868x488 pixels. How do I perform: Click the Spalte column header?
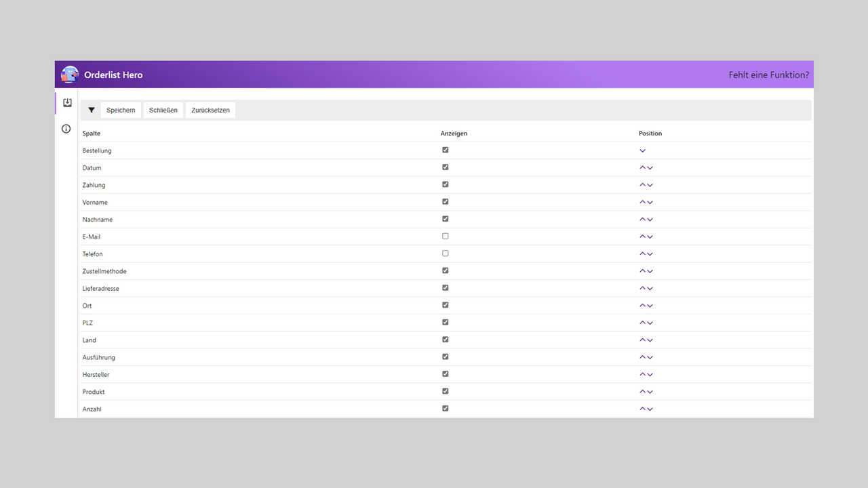(x=92, y=134)
